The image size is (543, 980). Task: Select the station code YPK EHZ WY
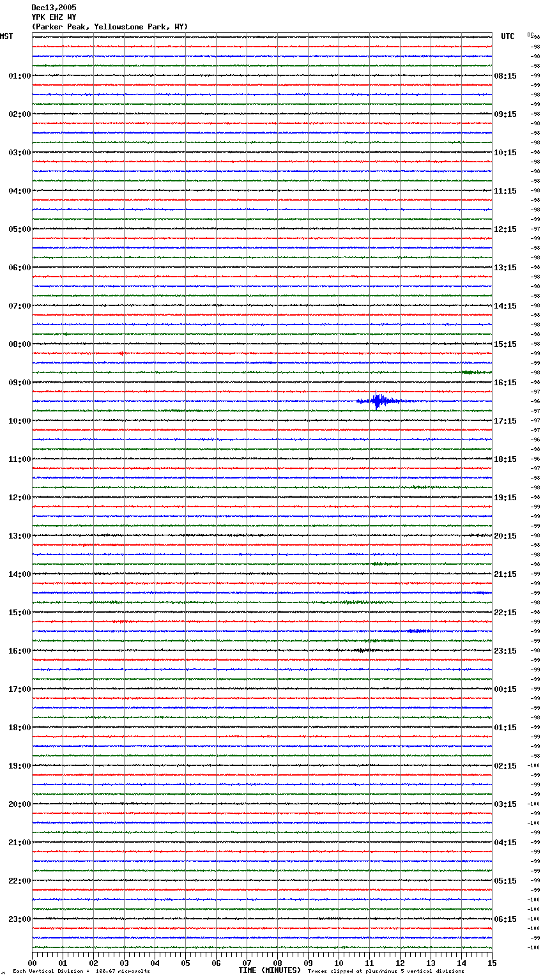tap(54, 17)
